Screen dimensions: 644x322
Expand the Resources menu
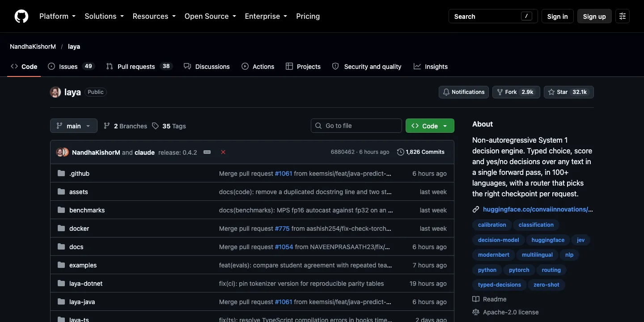point(154,16)
